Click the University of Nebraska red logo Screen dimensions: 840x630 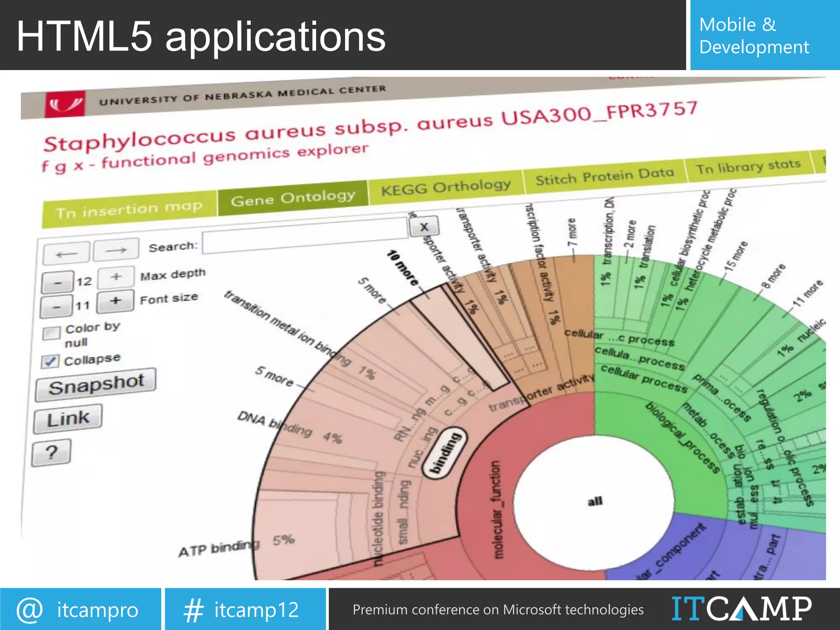65,104
